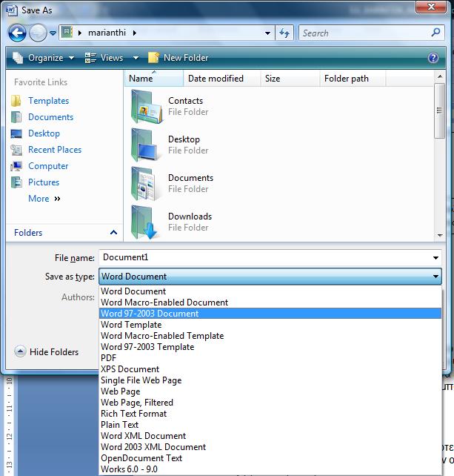Select the Contacts folder icon
This screenshot has height=476, width=454.
click(x=146, y=107)
